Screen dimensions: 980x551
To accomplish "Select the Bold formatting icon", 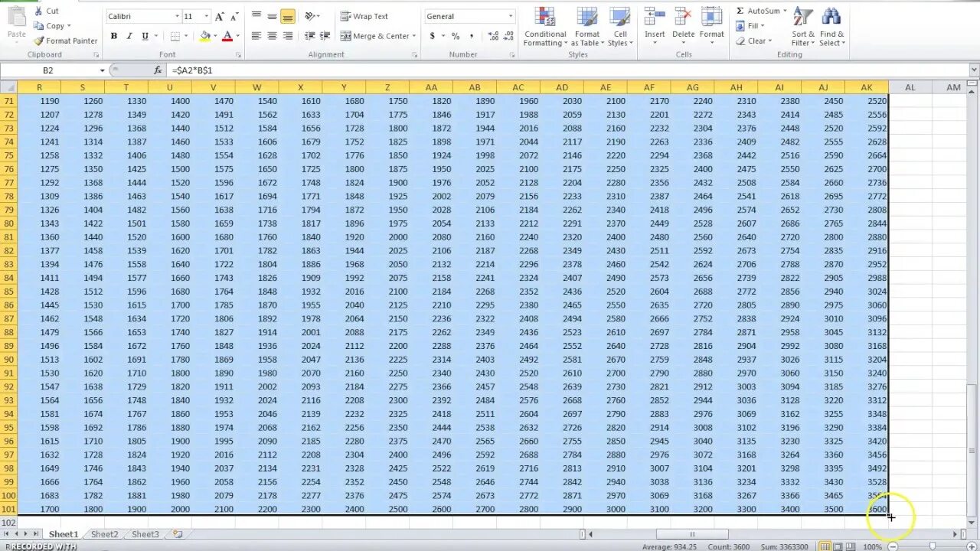I will [x=113, y=35].
